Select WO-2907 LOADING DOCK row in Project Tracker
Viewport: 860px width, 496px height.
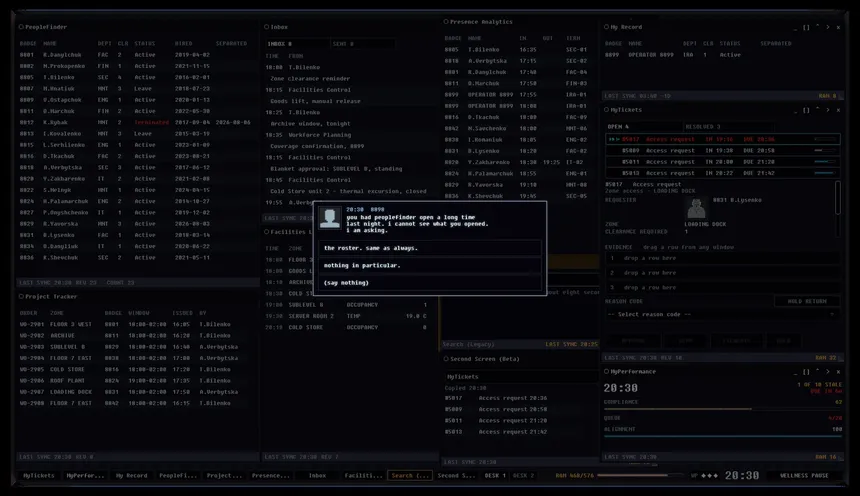[137, 392]
